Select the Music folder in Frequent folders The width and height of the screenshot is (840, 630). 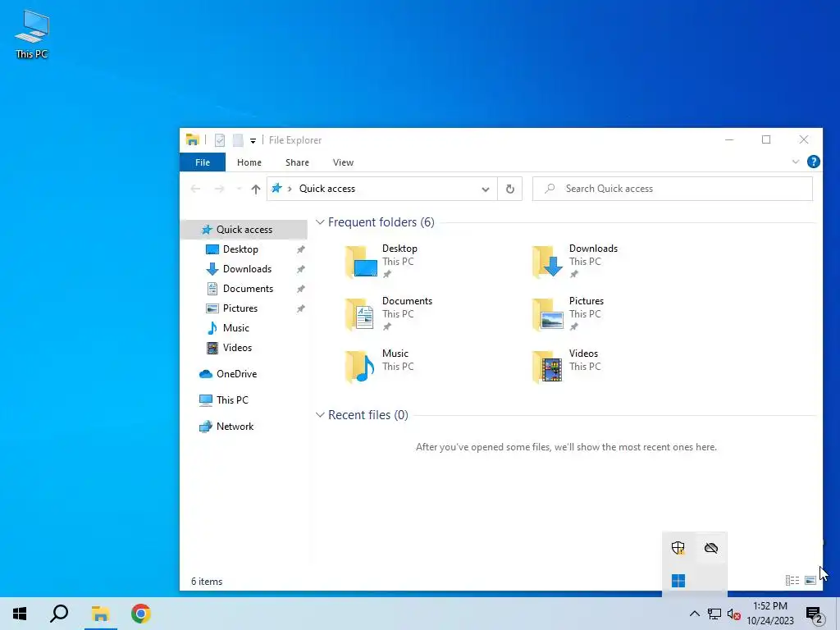click(379, 367)
